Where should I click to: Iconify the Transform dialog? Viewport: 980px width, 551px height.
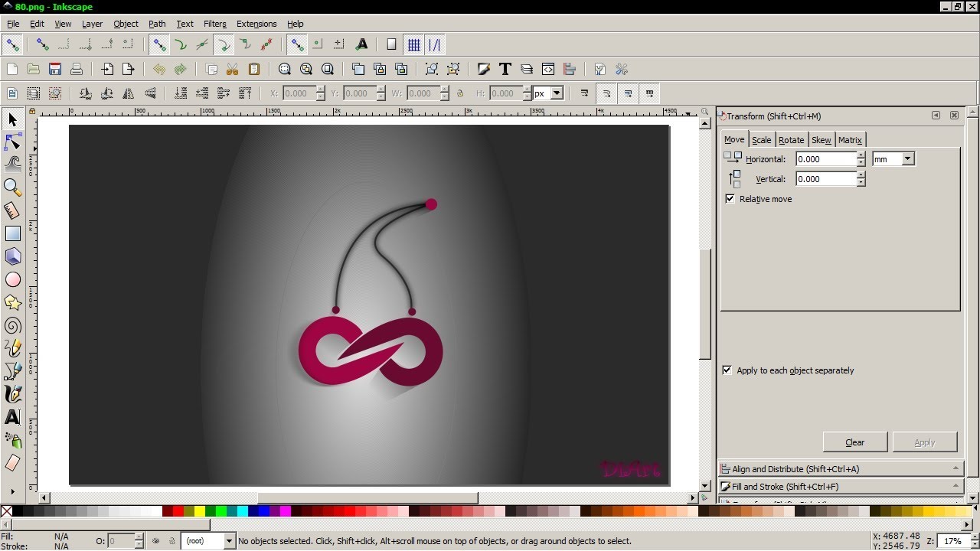tap(936, 116)
